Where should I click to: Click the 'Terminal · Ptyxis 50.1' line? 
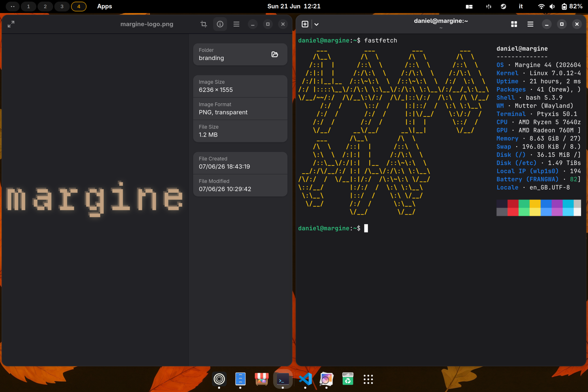click(x=537, y=114)
